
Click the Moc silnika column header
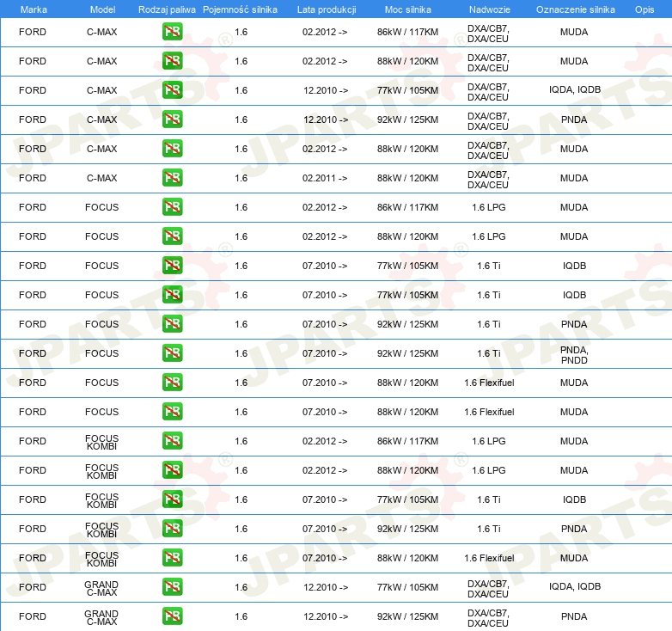click(407, 9)
